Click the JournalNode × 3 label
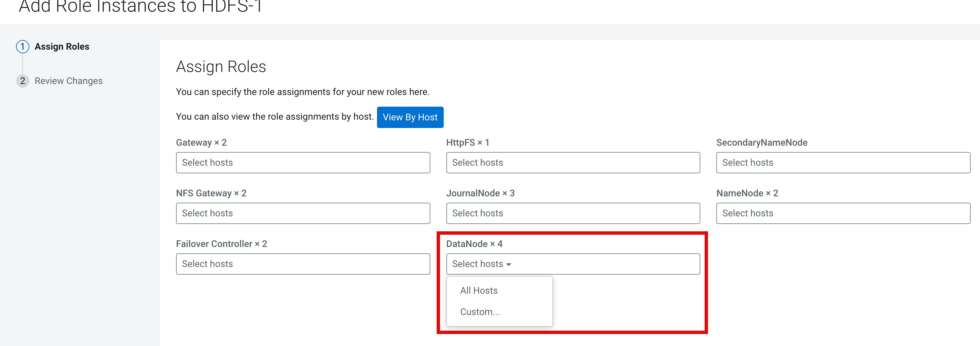980x346 pixels. (480, 193)
